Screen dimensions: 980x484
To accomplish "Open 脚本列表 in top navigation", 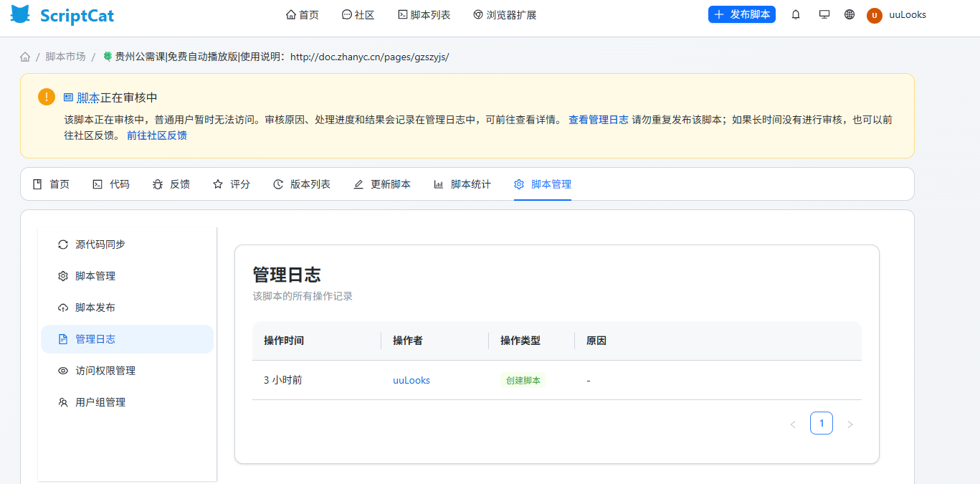I will (424, 14).
